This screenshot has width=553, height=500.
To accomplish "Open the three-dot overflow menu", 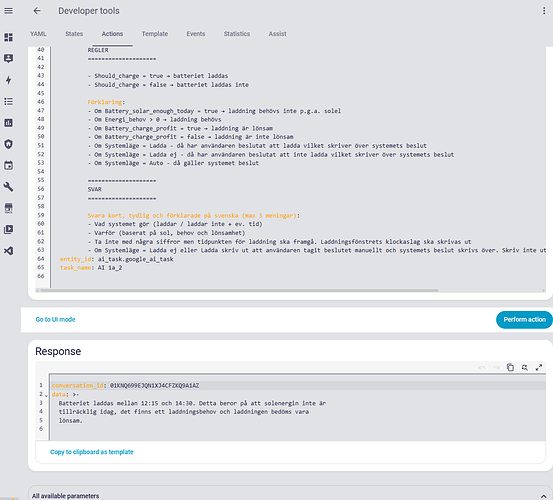I will point(543,11).
